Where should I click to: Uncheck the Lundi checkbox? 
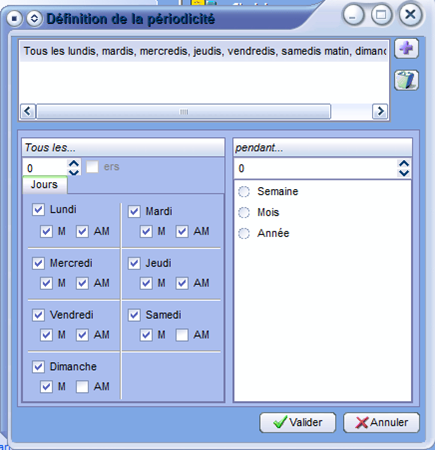pyautogui.click(x=38, y=210)
